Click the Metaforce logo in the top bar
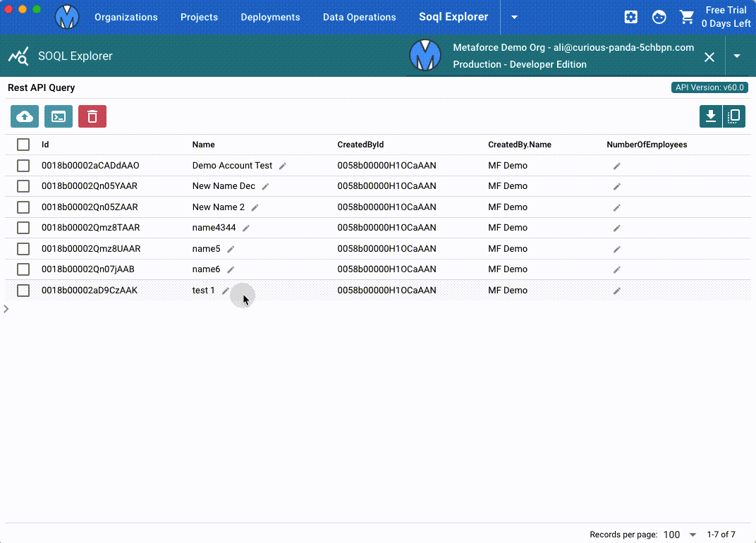This screenshot has width=756, height=543. coord(67,17)
